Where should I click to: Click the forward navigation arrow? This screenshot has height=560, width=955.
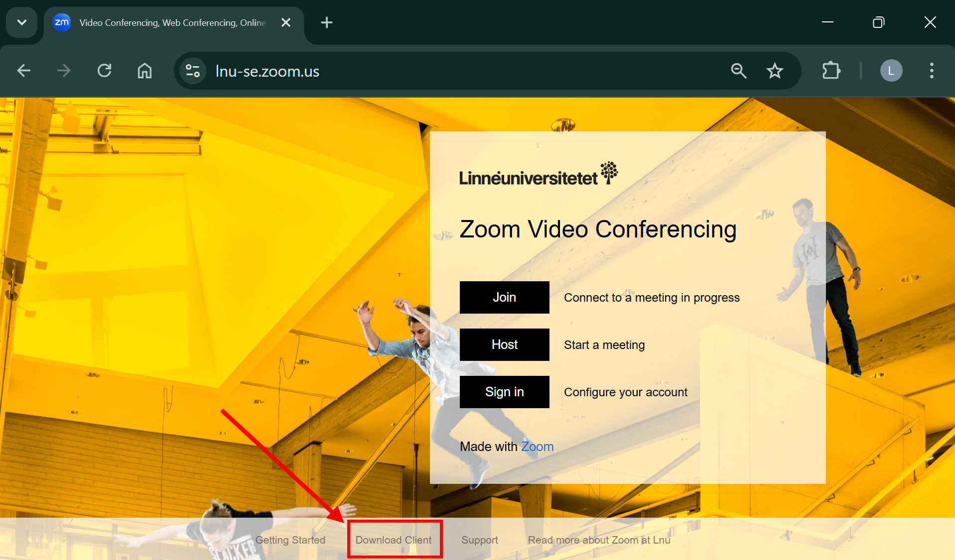pos(64,71)
